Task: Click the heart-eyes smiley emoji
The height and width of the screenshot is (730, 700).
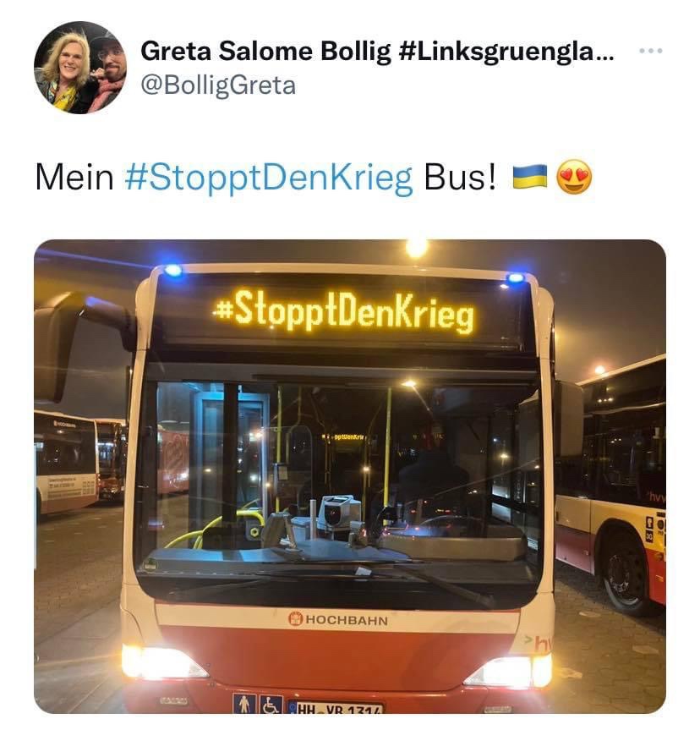Action: pyautogui.click(x=574, y=177)
